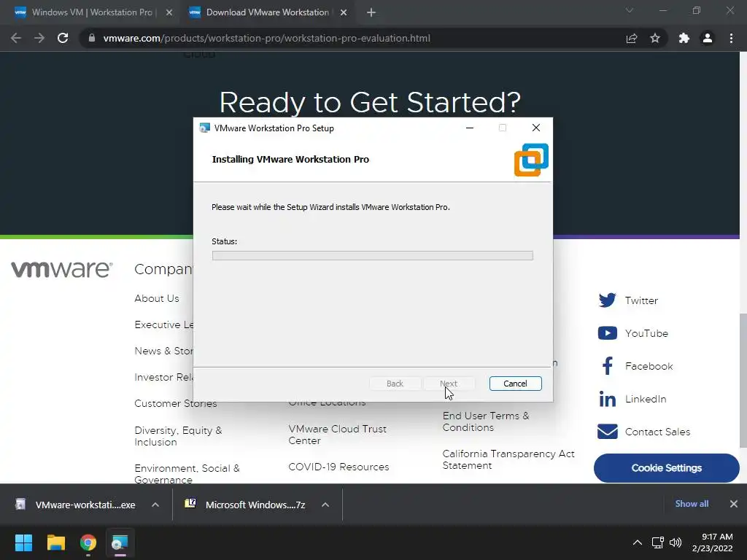The height and width of the screenshot is (560, 747).
Task: Expand options for Microsoft Windows 7z download
Action: point(325,505)
